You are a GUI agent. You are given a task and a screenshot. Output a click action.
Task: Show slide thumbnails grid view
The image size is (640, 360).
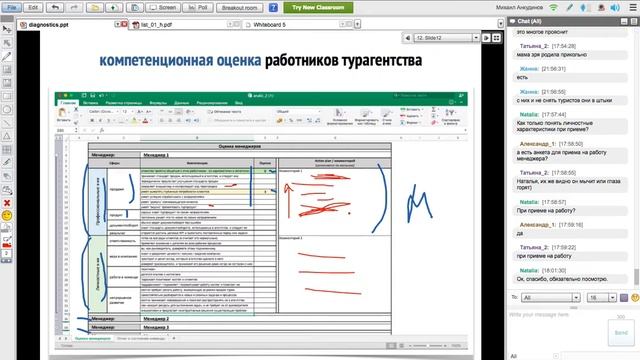tap(496, 38)
